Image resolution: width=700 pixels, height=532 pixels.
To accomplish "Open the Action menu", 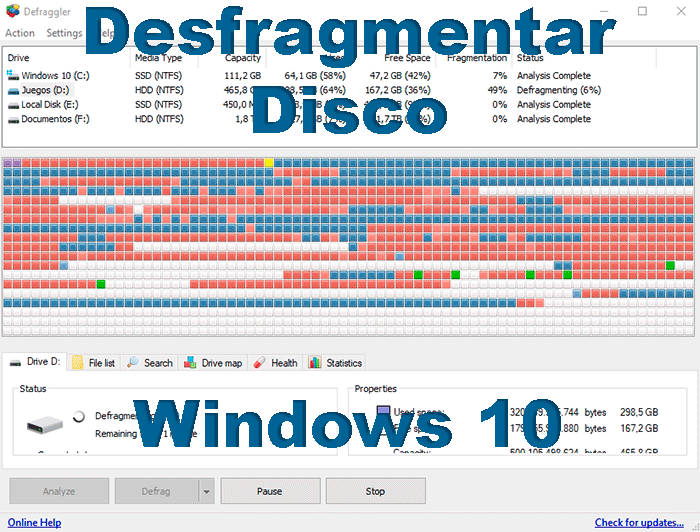I will click(20, 33).
